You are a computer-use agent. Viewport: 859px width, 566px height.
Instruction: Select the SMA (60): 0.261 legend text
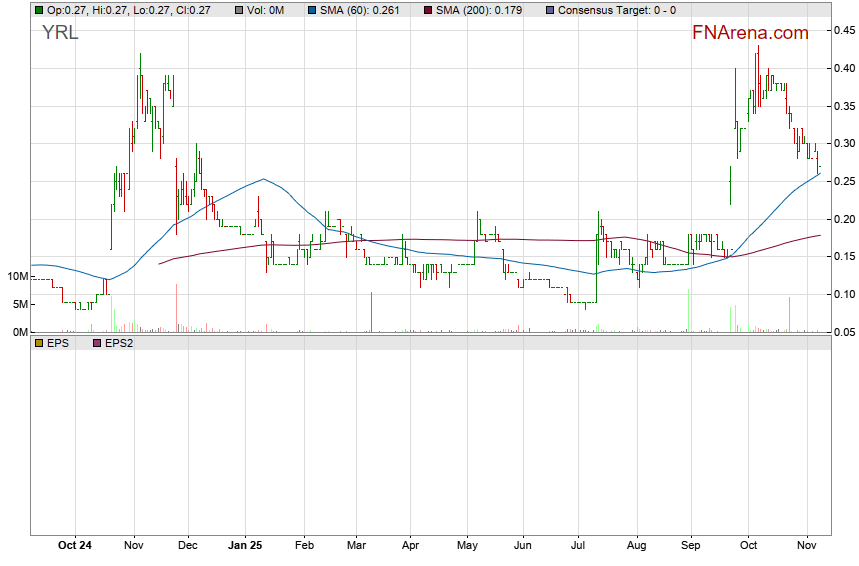pyautogui.click(x=360, y=10)
